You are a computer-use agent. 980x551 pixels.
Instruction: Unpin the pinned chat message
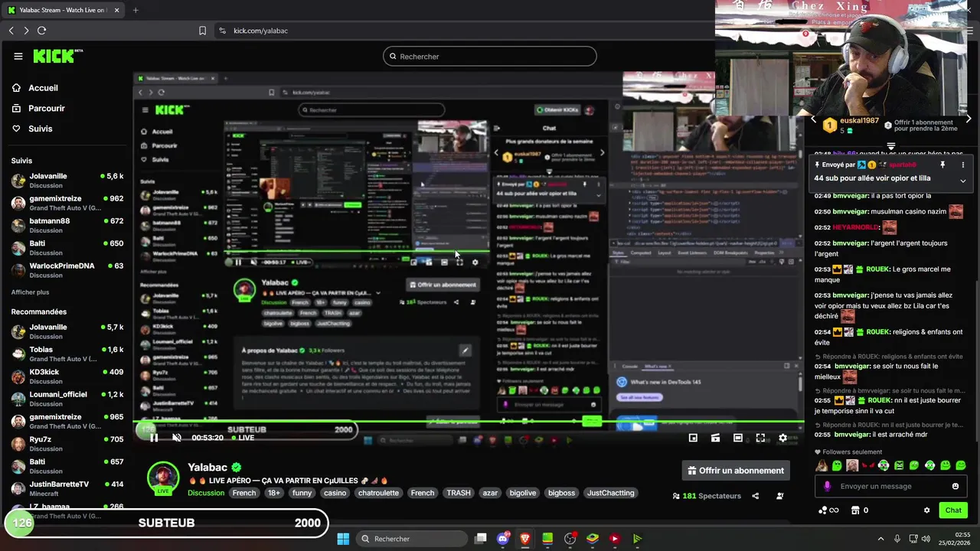click(942, 165)
